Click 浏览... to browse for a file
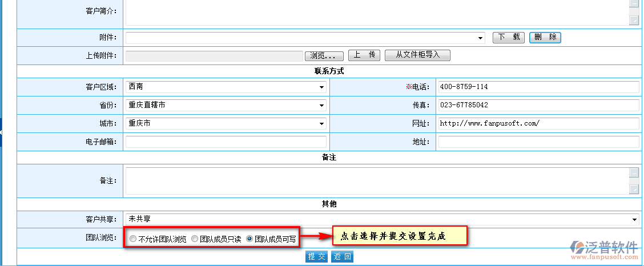Viewport: 644px width, 266px height. click(x=325, y=56)
